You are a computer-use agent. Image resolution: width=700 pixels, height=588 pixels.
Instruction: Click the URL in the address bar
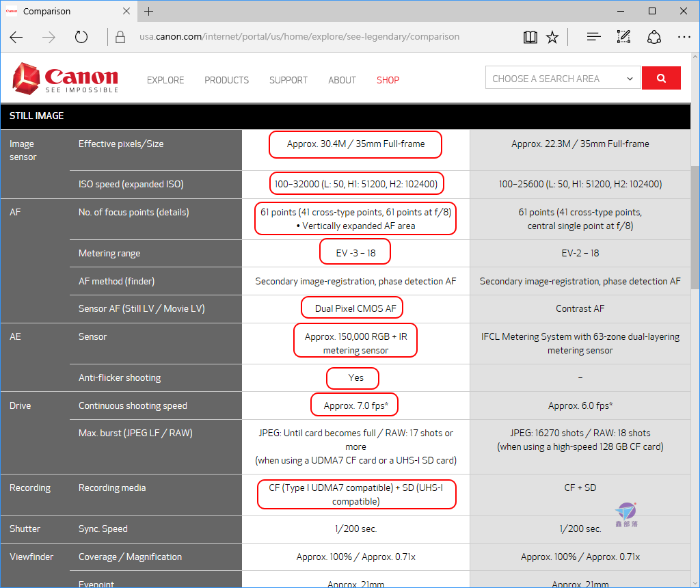(x=299, y=37)
